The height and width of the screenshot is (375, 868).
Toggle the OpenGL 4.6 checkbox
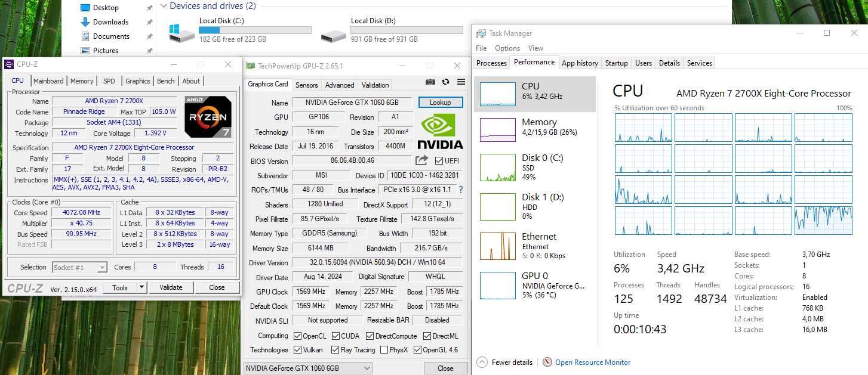(x=417, y=350)
